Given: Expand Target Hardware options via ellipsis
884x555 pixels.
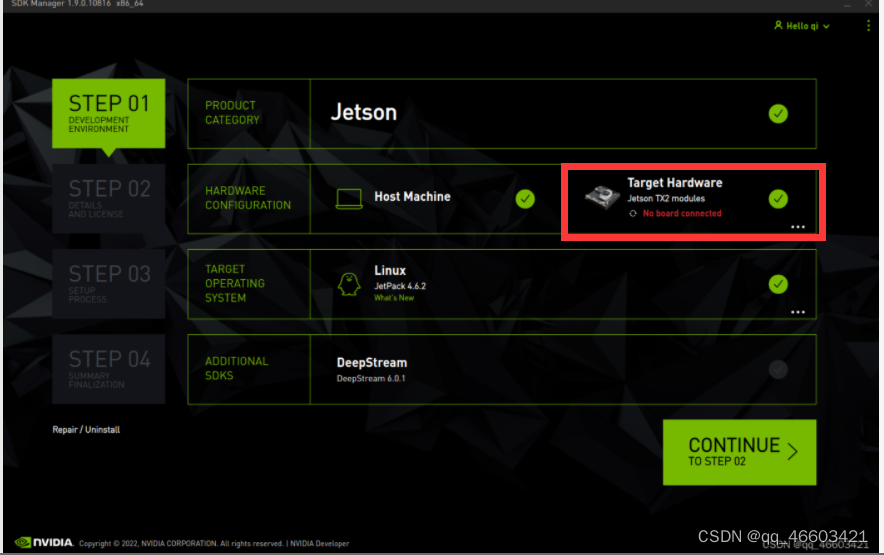Looking at the screenshot, I should click(798, 227).
